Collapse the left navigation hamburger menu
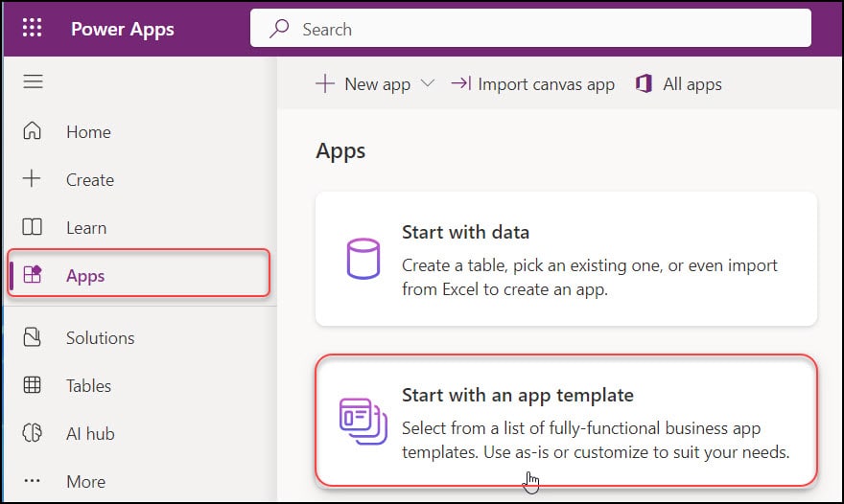 point(33,81)
